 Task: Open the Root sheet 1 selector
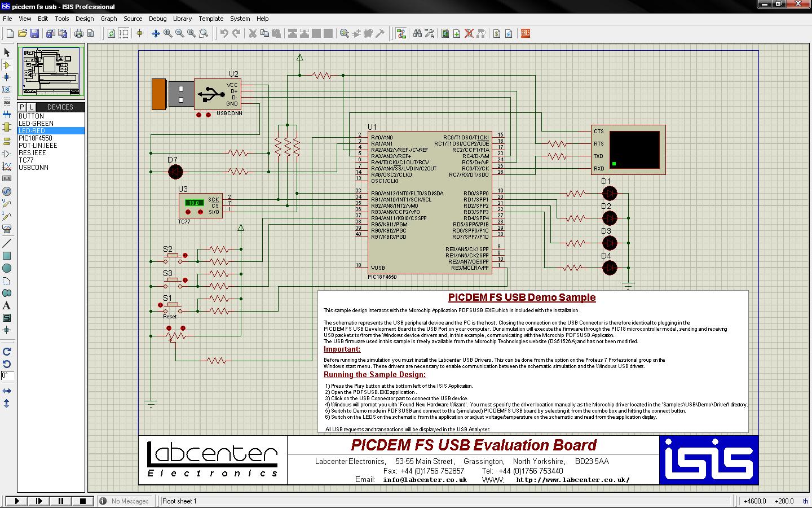coord(179,501)
